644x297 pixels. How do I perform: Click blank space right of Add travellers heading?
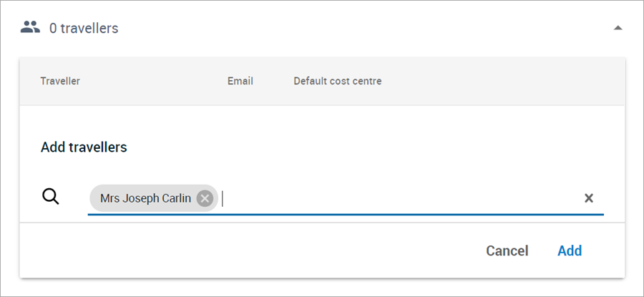pos(358,147)
